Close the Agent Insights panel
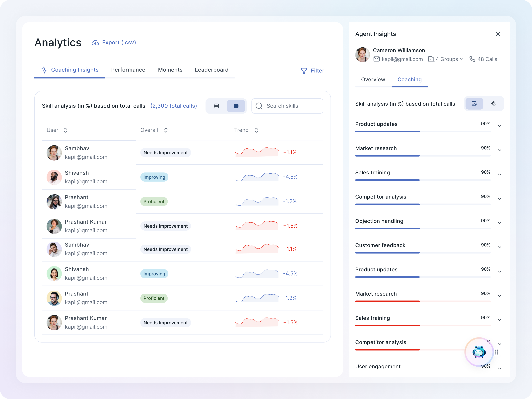Screen dimensions: 532x399 click(x=498, y=34)
